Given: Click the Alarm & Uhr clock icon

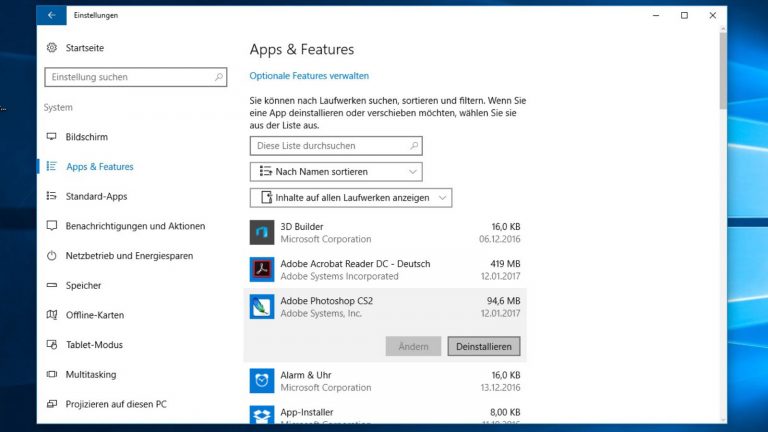Looking at the screenshot, I should [x=262, y=380].
